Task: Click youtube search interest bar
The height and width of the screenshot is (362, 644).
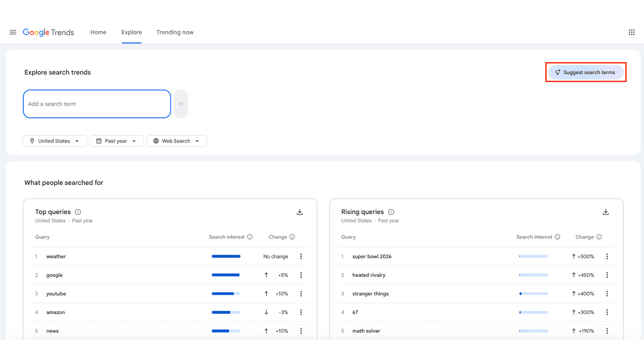Action: (226, 294)
